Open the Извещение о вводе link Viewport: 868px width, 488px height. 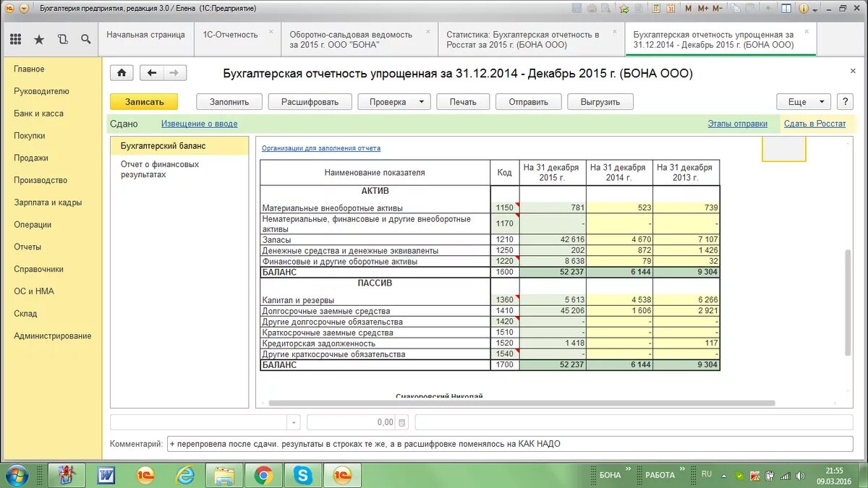coord(199,124)
